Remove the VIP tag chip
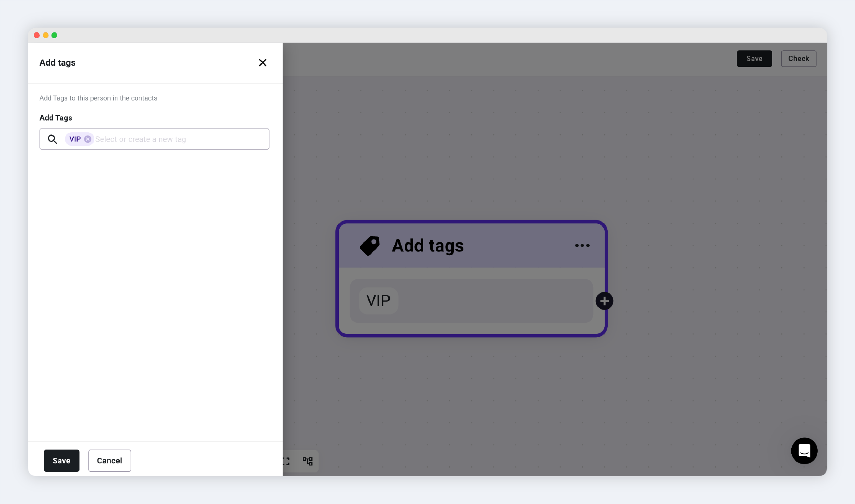Screen dimensions: 855x504 [x=88, y=139]
